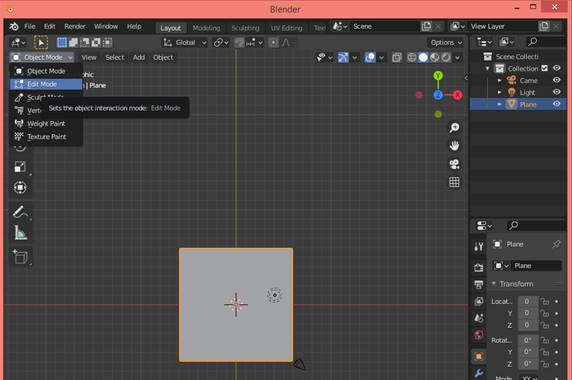Image resolution: width=572 pixels, height=380 pixels.
Task: Toggle the Collection exclude checkbox
Action: point(545,68)
